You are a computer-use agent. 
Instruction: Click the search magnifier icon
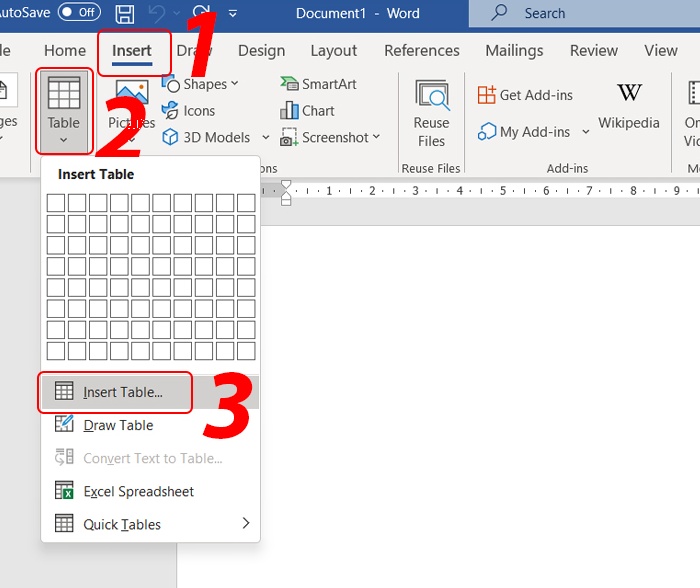(499, 13)
